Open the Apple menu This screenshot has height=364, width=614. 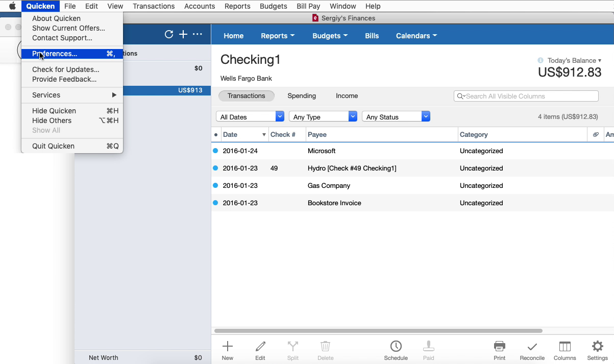tap(12, 6)
